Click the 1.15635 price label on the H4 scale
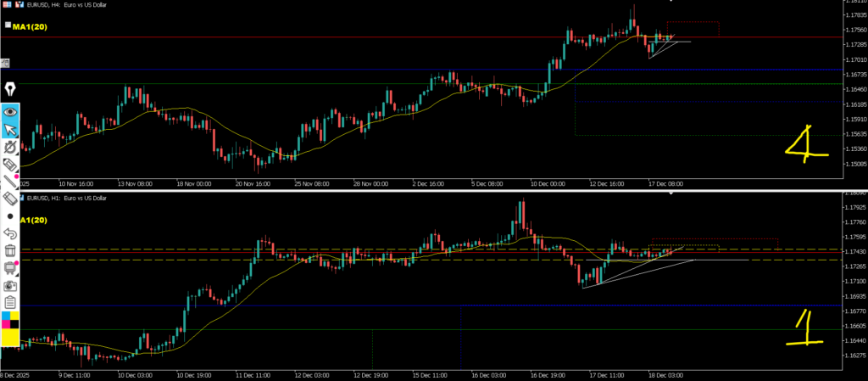The width and height of the screenshot is (868, 381). (855, 134)
